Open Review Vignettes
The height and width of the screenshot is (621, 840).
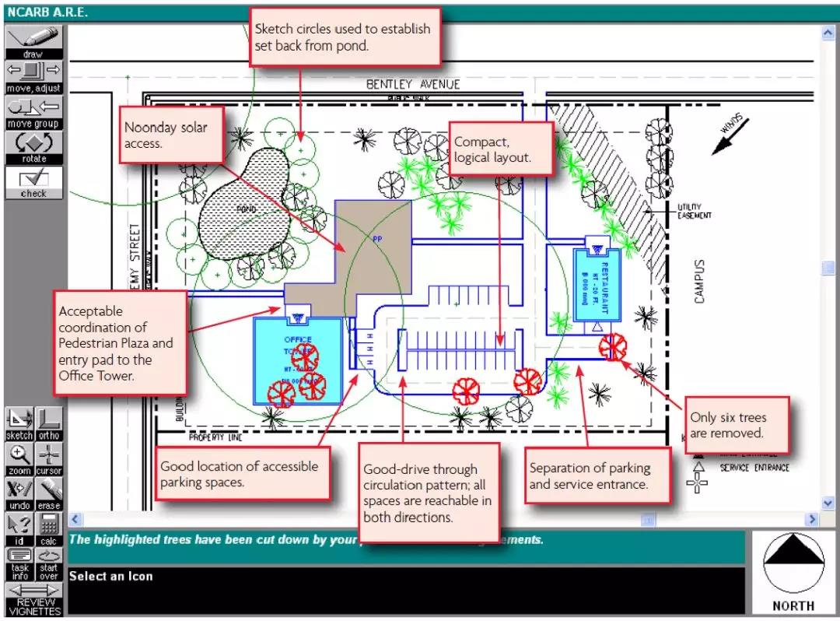pyautogui.click(x=34, y=600)
